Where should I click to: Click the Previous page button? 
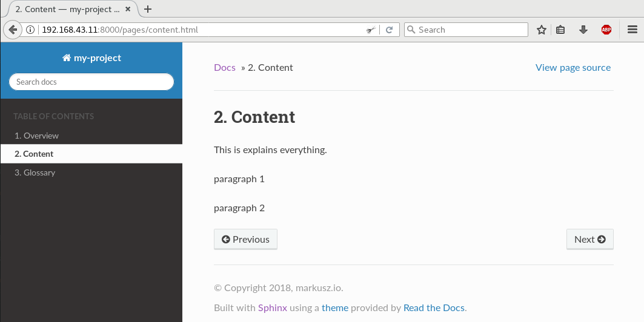[x=245, y=239]
